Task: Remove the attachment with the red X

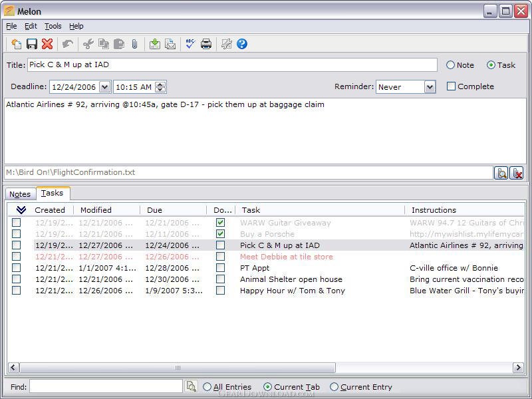Action: click(517, 173)
